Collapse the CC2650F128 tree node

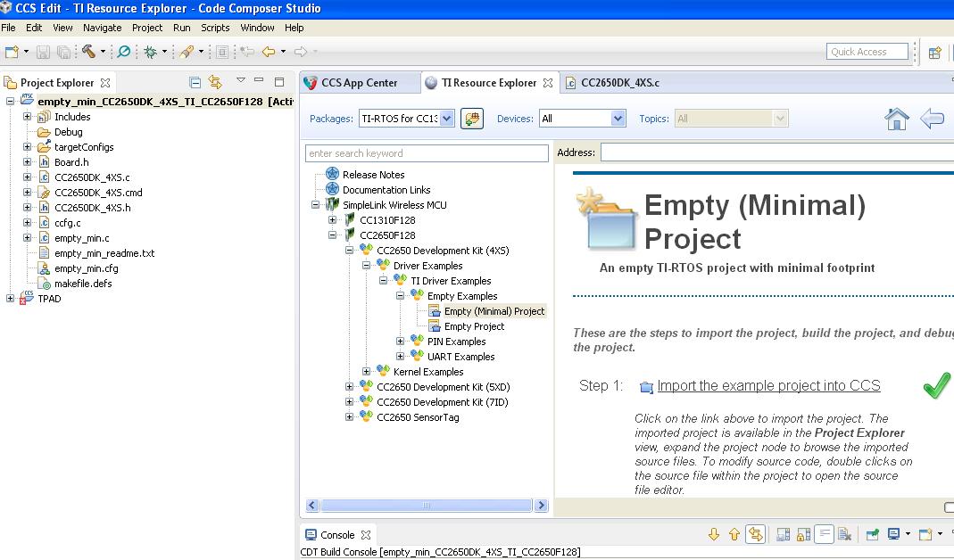point(332,235)
